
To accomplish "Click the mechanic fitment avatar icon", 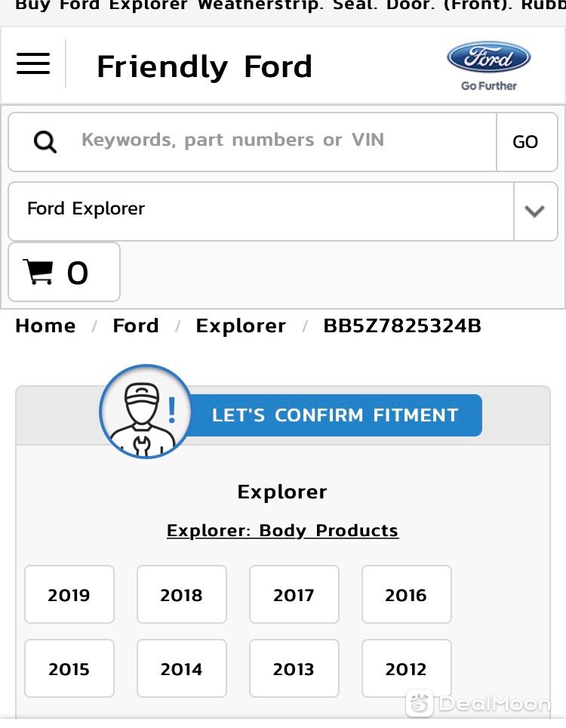I will (x=145, y=412).
